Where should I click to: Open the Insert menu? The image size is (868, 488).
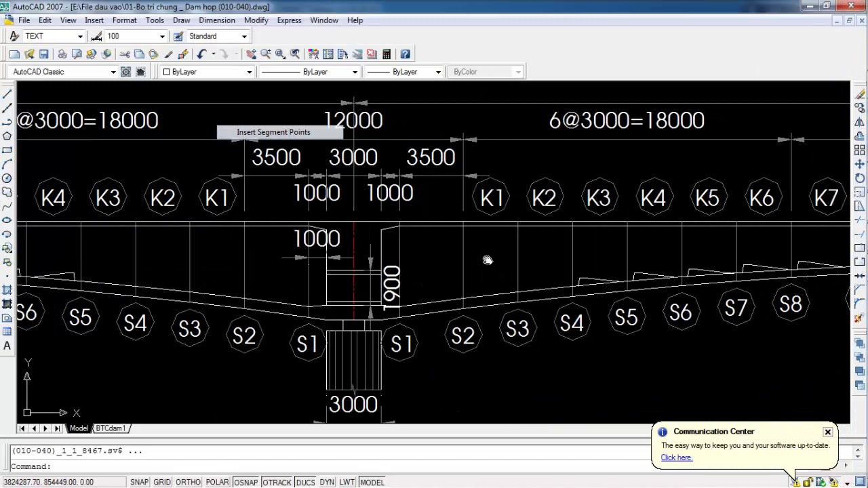[x=94, y=20]
